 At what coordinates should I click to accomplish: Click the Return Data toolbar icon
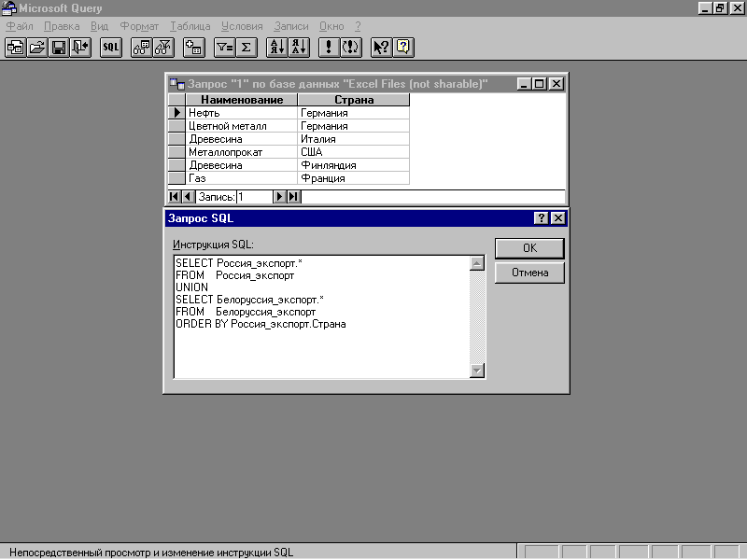tap(80, 48)
